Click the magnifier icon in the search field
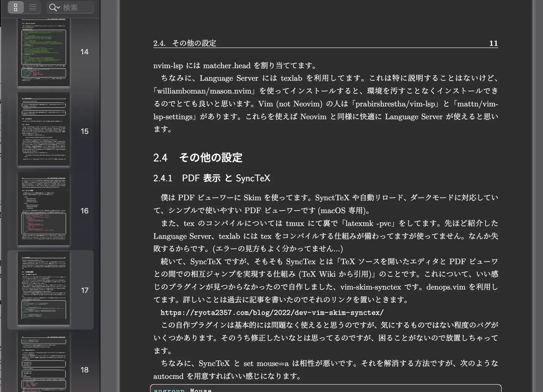 (52, 7)
